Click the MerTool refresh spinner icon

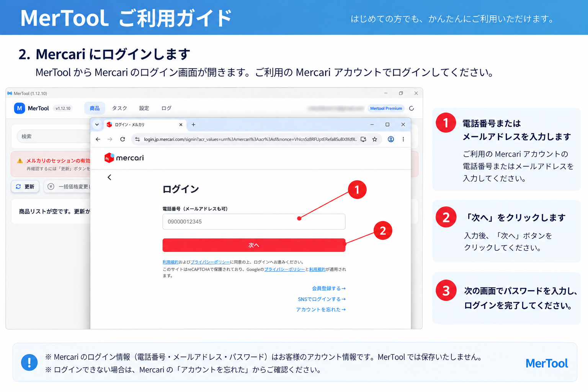[412, 108]
